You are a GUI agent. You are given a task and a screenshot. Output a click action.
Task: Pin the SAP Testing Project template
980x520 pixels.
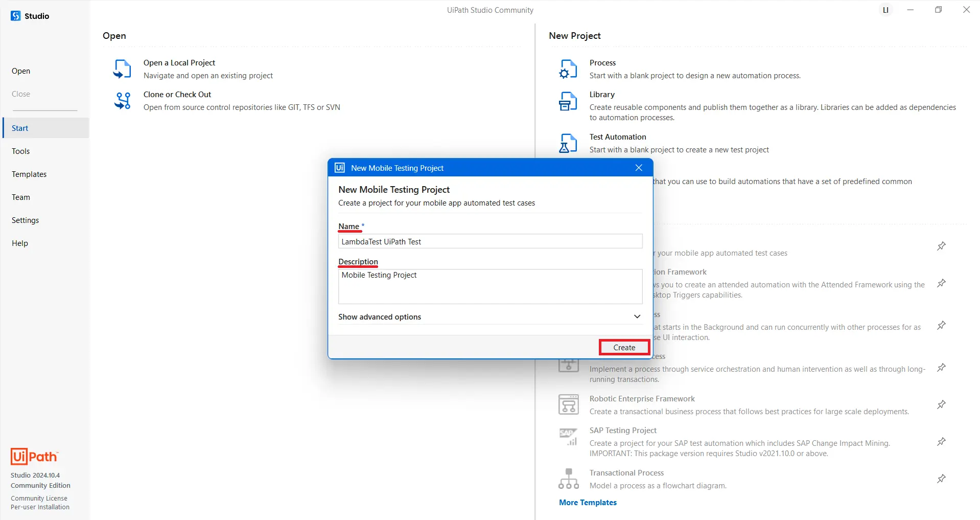click(941, 442)
